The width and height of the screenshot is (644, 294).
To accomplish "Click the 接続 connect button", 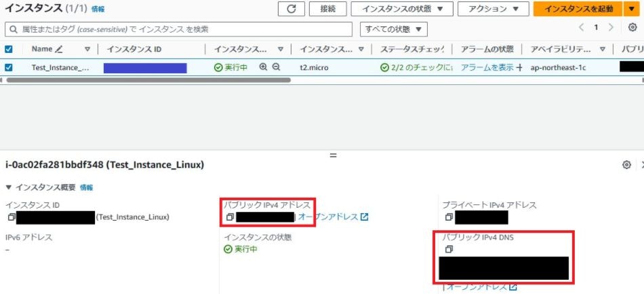I will [x=327, y=9].
